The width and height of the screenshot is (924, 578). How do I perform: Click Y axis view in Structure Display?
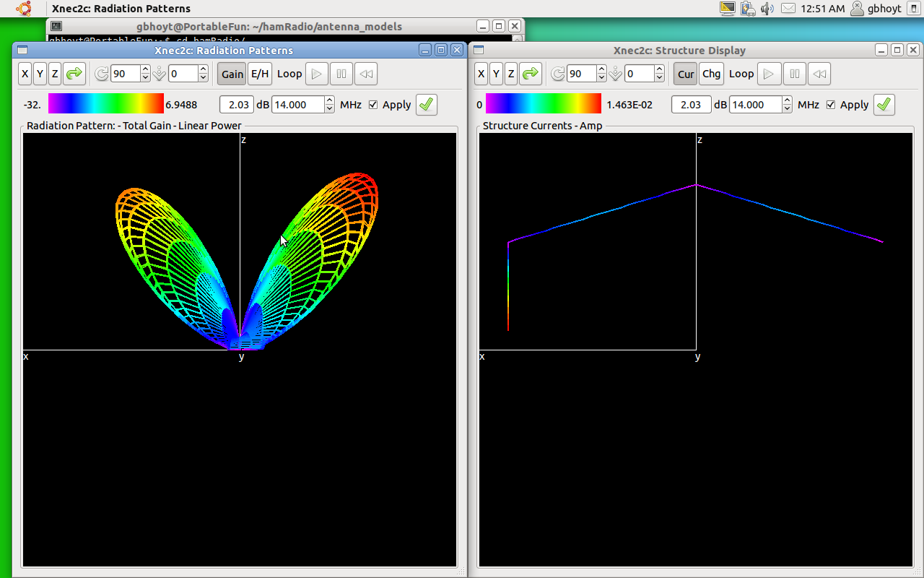tap(496, 74)
